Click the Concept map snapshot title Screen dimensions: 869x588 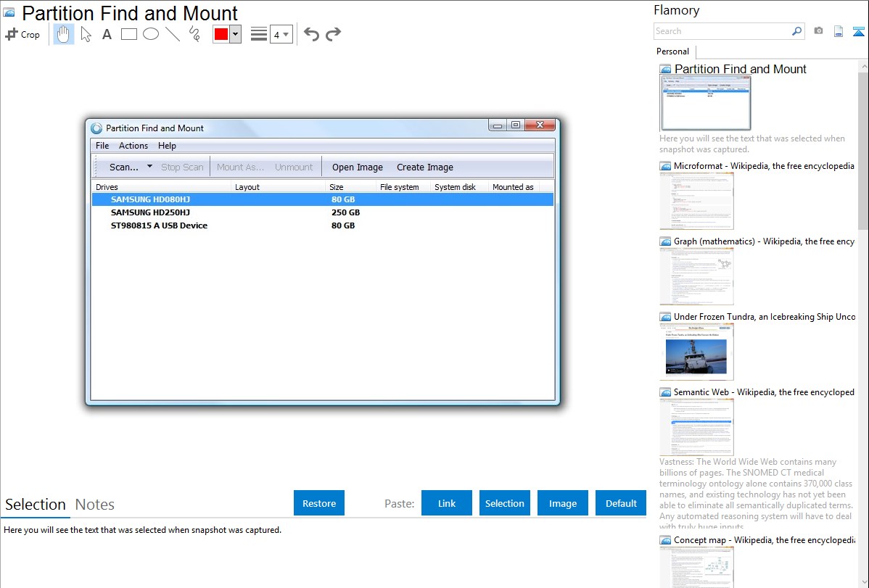(764, 539)
